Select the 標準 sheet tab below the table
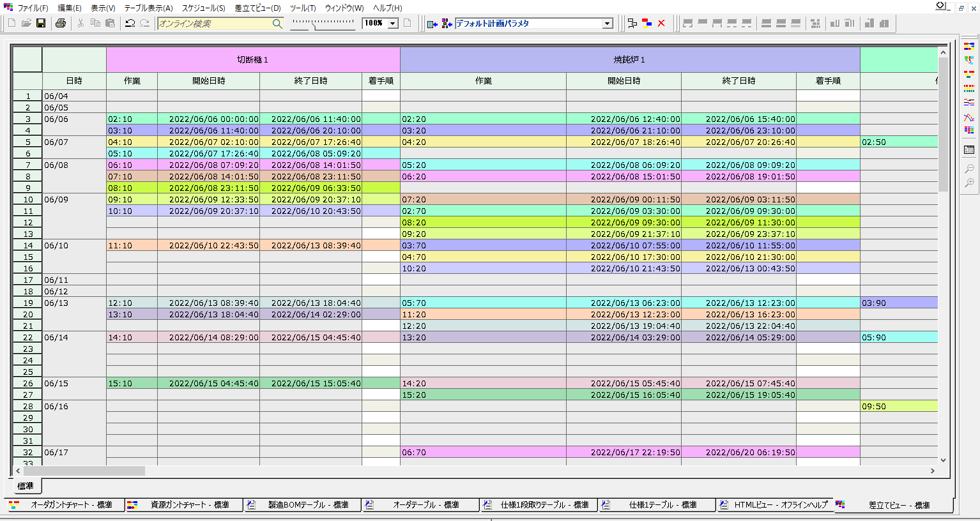The image size is (980, 521). 26,486
